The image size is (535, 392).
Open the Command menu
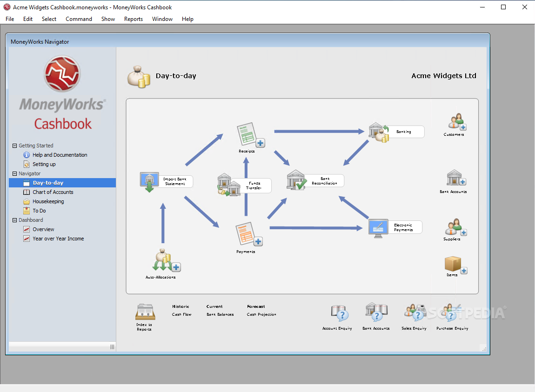pos(79,19)
